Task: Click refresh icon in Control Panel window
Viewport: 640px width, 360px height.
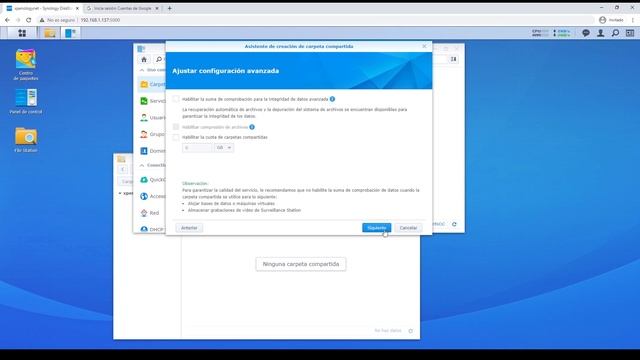Action: click(x=454, y=224)
